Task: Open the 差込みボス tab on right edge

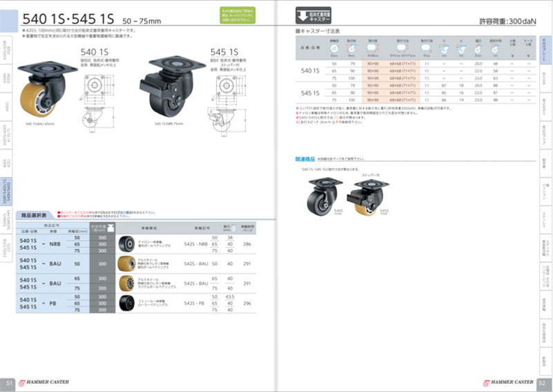Action: click(x=545, y=107)
